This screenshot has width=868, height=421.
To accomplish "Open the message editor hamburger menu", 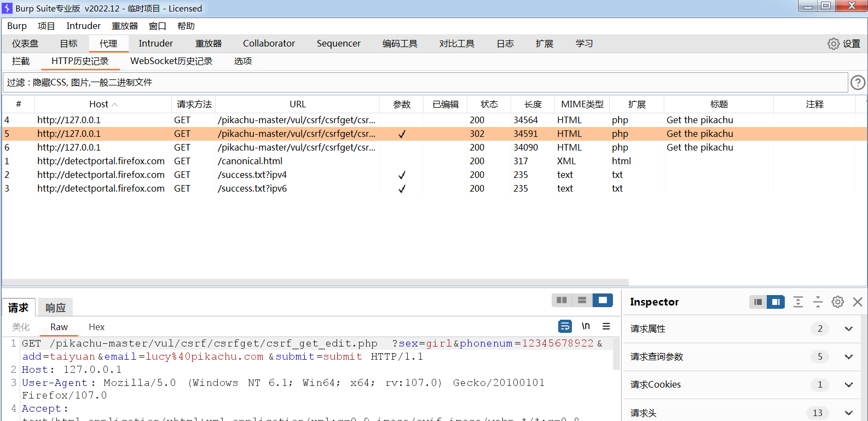I will [606, 326].
